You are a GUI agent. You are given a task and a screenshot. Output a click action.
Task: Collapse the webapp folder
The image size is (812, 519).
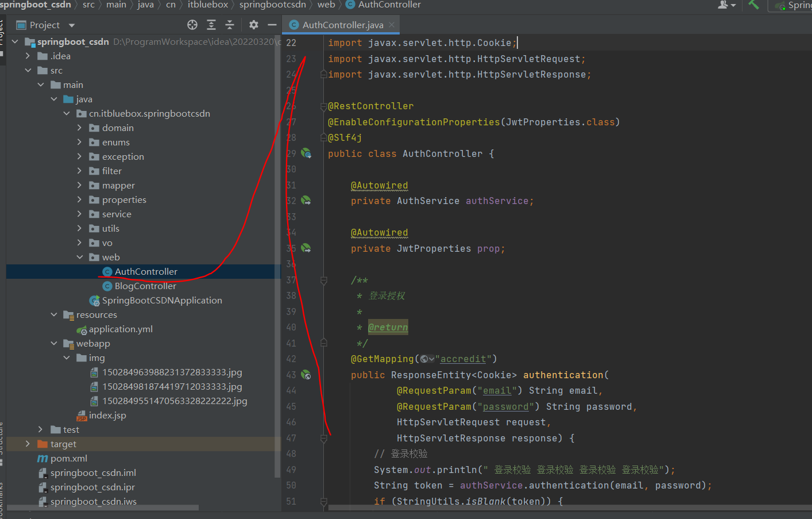pyautogui.click(x=53, y=343)
